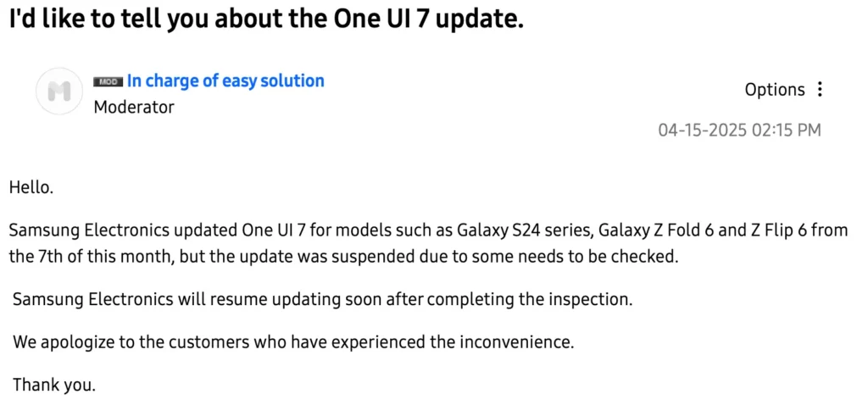Click the Moderator rank label
The height and width of the screenshot is (416, 868).
(134, 107)
